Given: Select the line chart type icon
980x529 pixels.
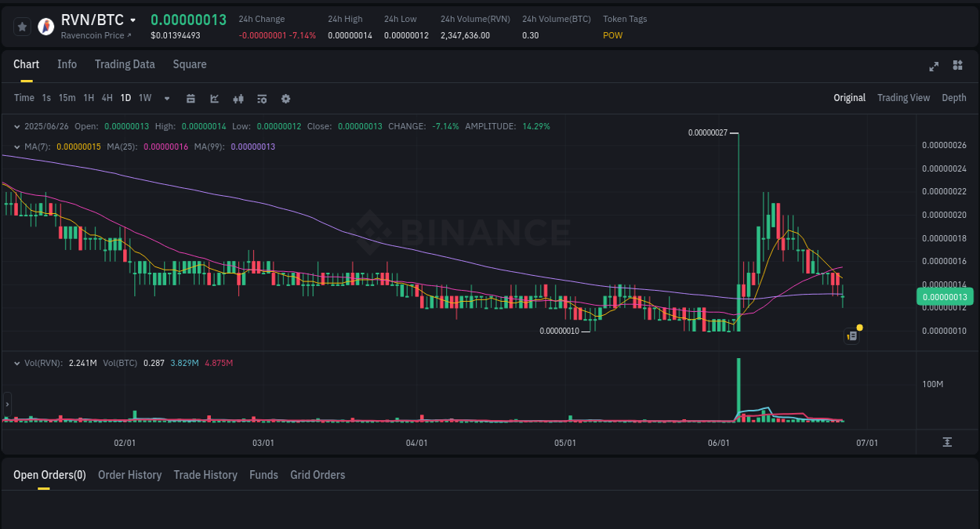Looking at the screenshot, I should [214, 98].
